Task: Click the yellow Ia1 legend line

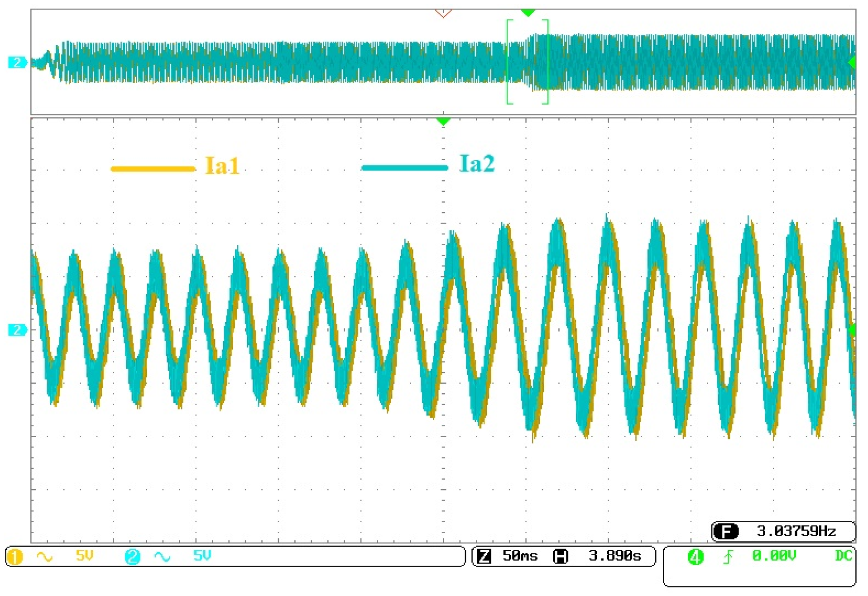Action: pos(153,169)
